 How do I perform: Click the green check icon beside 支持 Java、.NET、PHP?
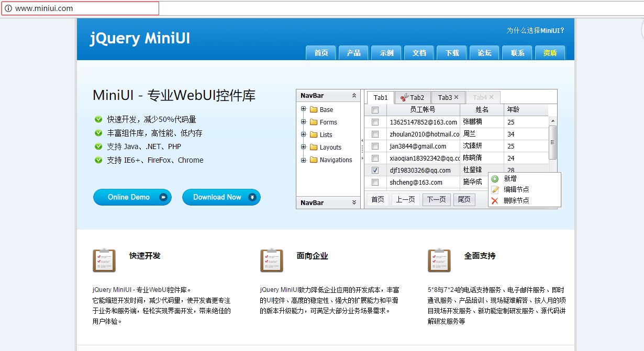pyautogui.click(x=98, y=146)
